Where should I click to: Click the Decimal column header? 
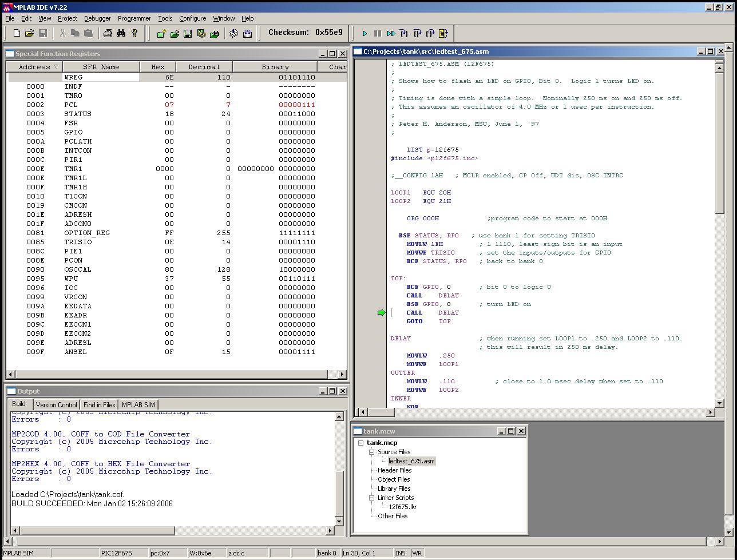coord(204,67)
